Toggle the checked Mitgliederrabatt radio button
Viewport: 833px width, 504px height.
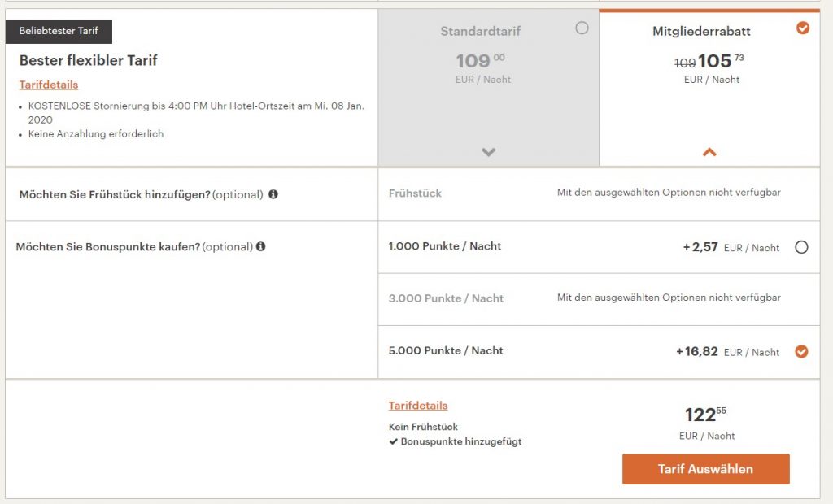(x=803, y=28)
